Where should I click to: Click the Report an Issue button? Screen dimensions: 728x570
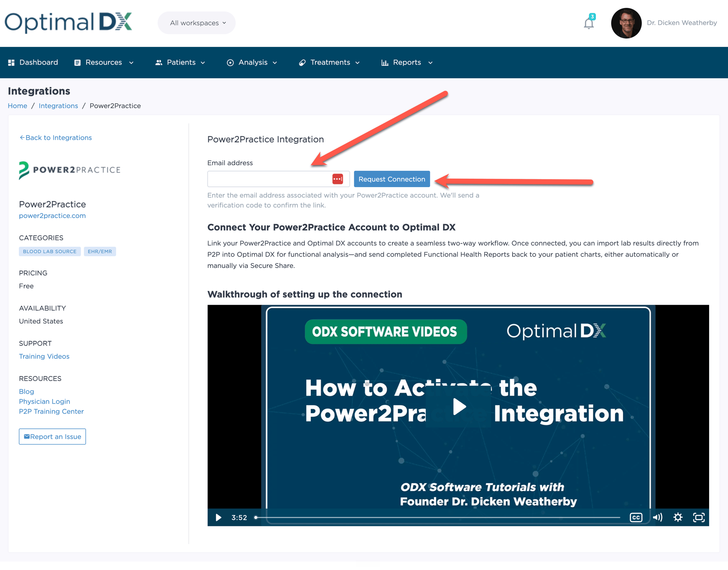[x=52, y=436]
